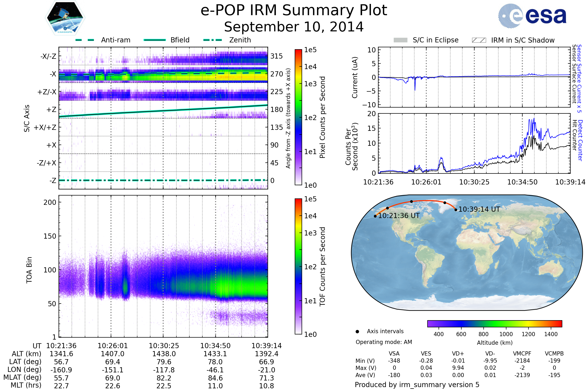Click the TOF Counts per Second colorbar
588x392 pixels.
click(298, 266)
